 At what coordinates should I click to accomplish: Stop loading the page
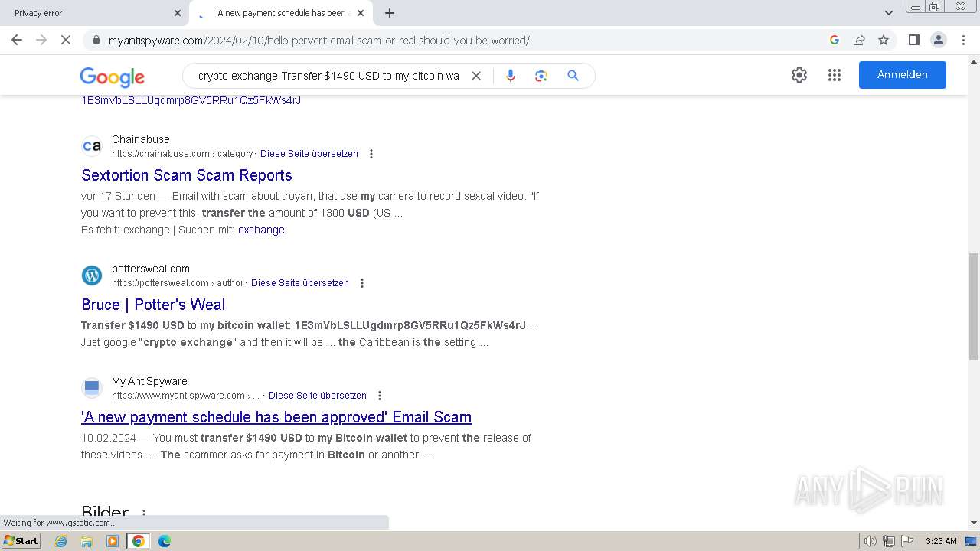(66, 40)
